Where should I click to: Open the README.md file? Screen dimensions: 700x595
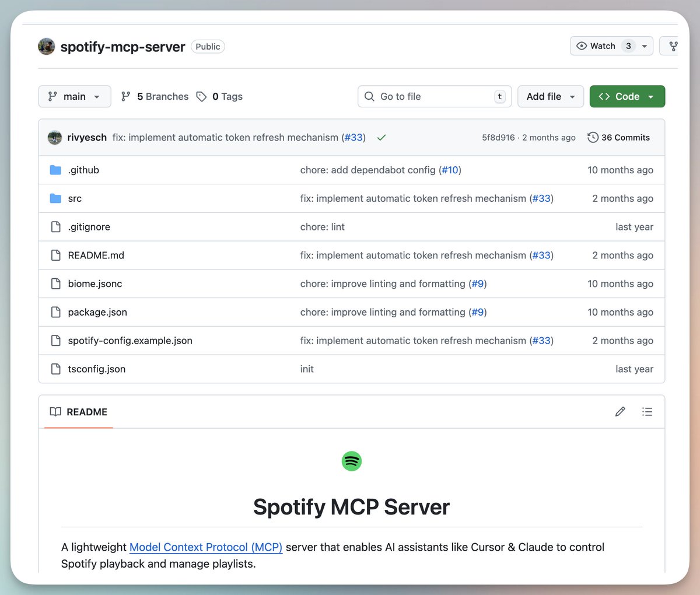[96, 255]
